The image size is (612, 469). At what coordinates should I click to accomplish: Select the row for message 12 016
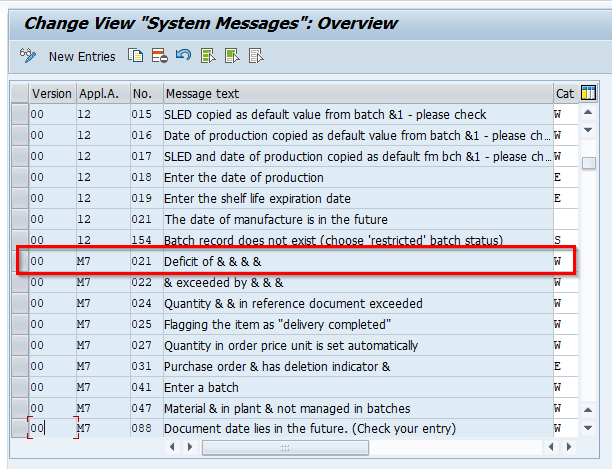pos(20,135)
